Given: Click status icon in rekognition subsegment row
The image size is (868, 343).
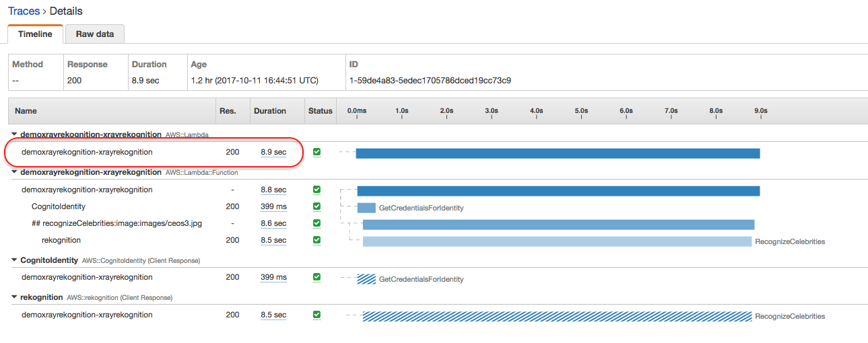Looking at the screenshot, I should tap(316, 240).
